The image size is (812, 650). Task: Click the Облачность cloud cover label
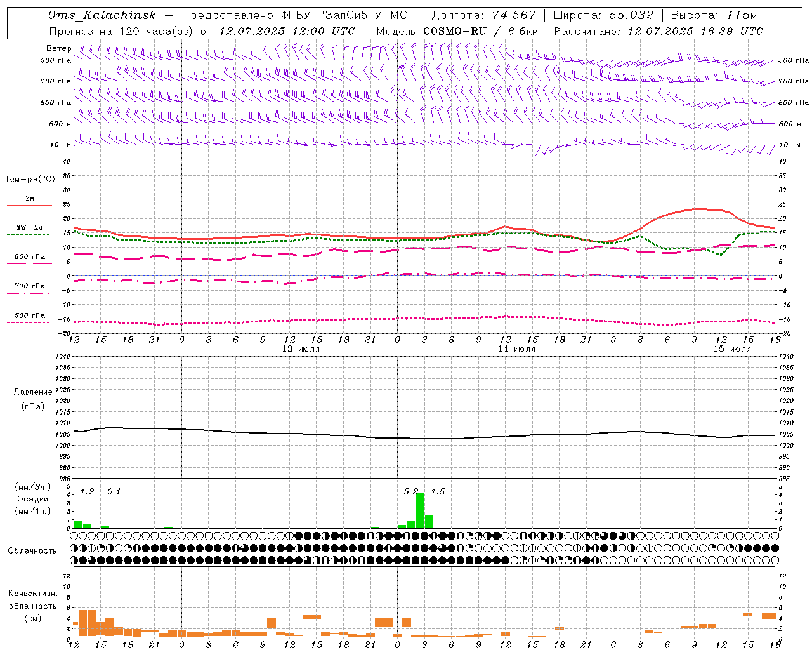[32, 551]
